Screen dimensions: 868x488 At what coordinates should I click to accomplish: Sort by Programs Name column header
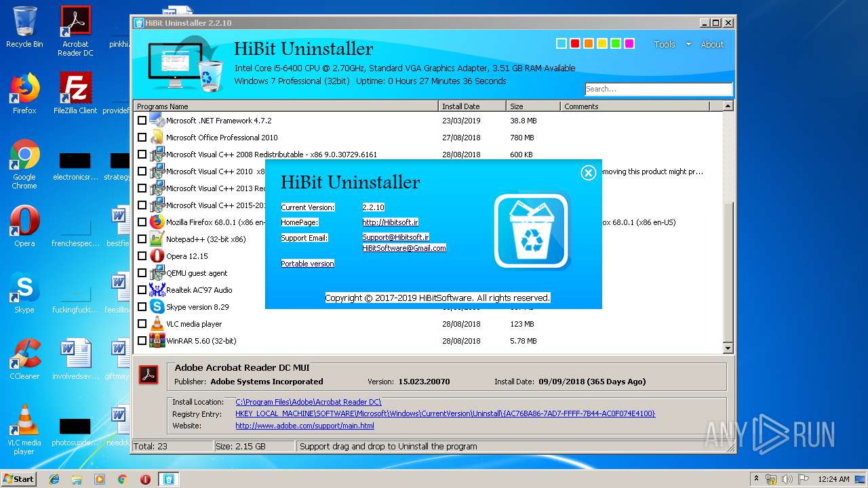pos(286,106)
